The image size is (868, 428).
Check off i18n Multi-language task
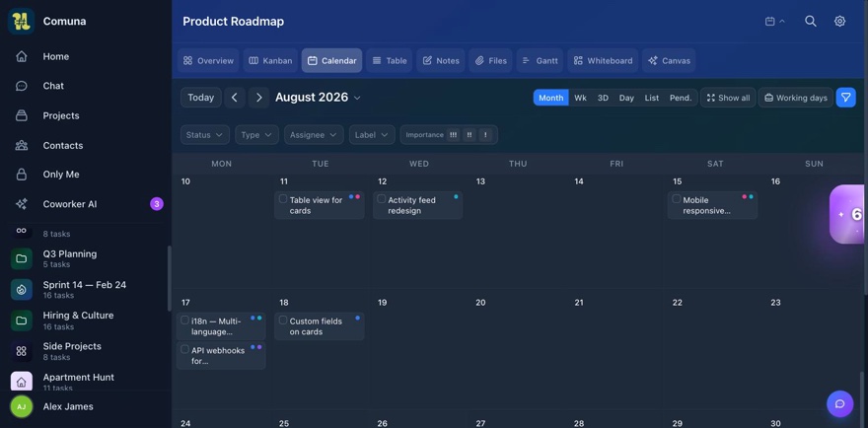(x=184, y=321)
